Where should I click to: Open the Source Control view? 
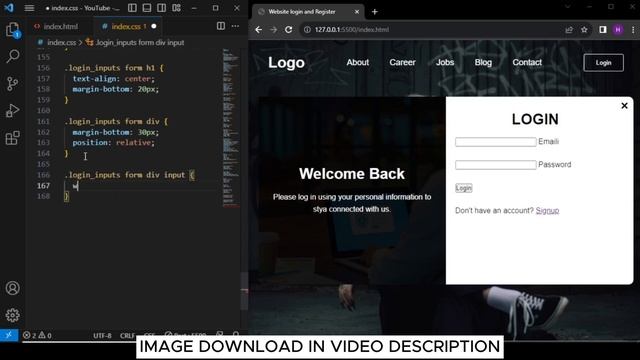coord(13,84)
